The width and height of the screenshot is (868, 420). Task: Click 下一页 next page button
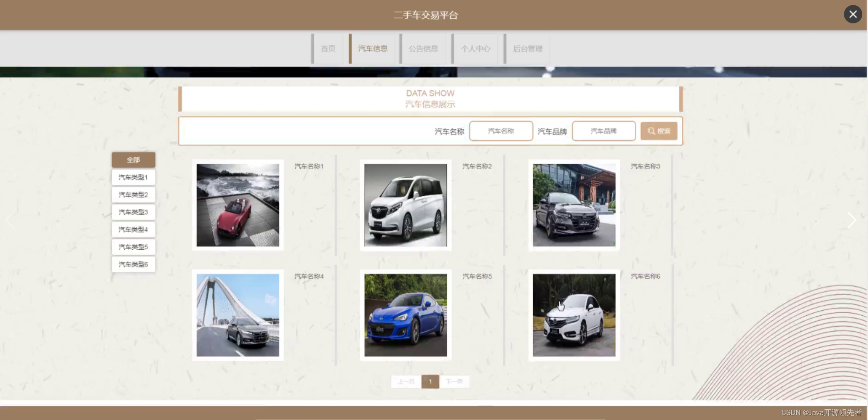pos(454,382)
